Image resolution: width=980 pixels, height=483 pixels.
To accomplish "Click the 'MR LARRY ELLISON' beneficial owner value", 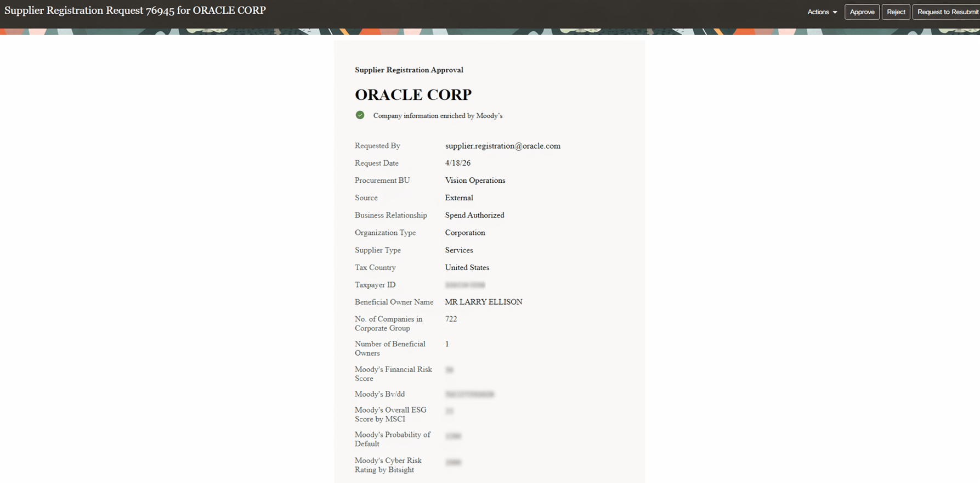I will (x=484, y=302).
